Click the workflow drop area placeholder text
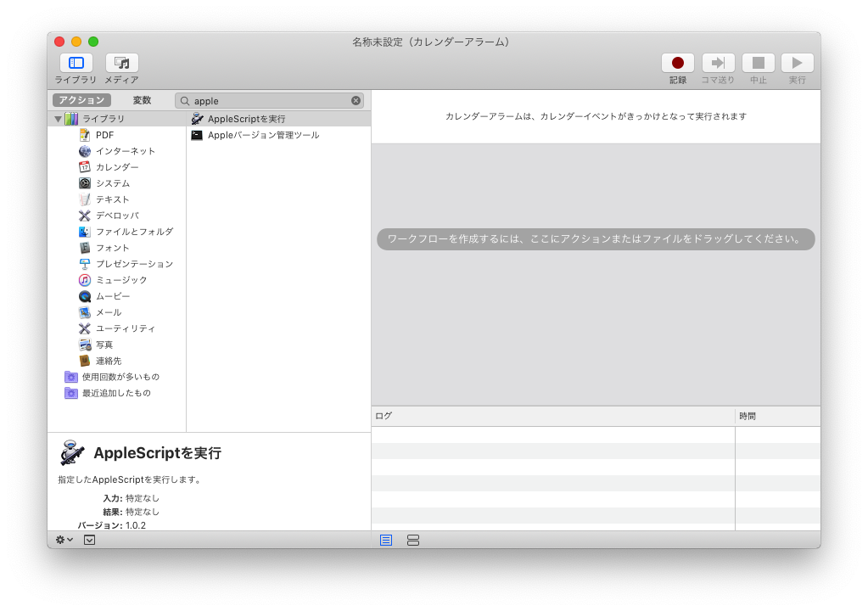The image size is (868, 611). tap(596, 239)
